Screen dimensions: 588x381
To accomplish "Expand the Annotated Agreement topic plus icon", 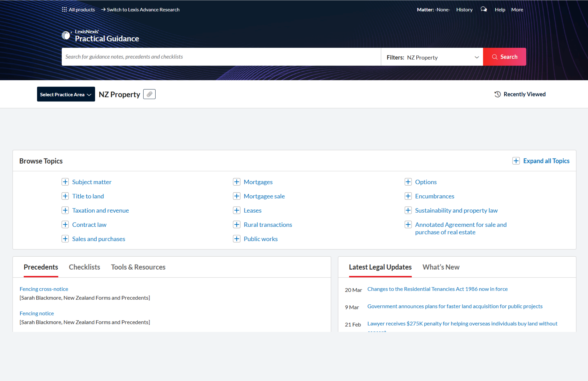I will click(x=408, y=225).
